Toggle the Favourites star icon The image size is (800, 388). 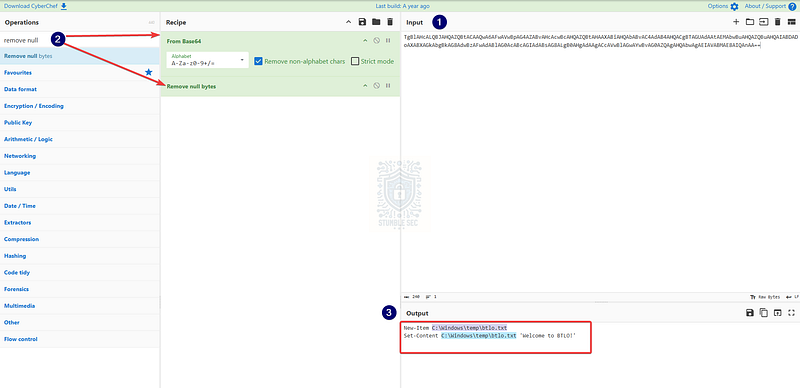pyautogui.click(x=148, y=72)
